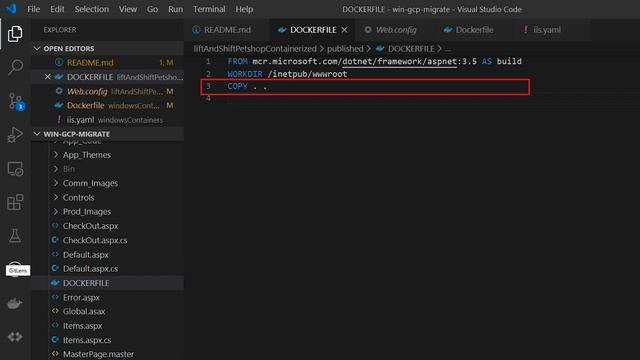Click the FROM keyword on line 1
Image resolution: width=640 pixels, height=360 pixels.
(x=238, y=61)
